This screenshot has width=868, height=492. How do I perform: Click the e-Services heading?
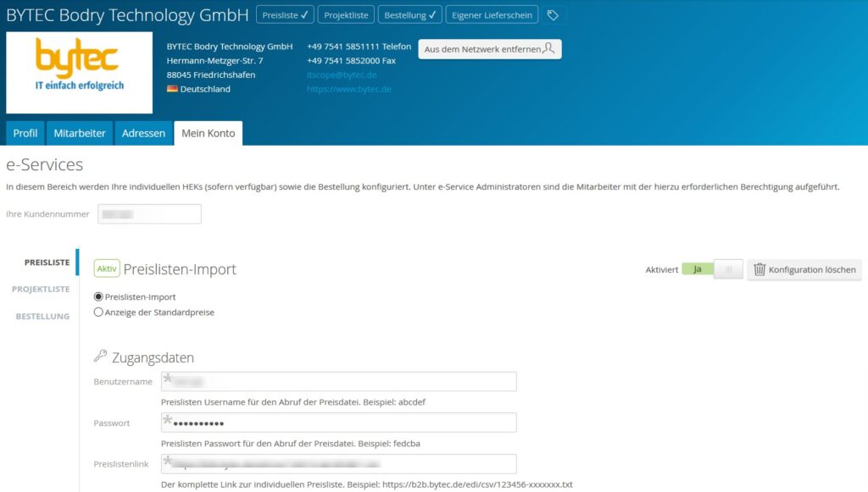(x=44, y=165)
